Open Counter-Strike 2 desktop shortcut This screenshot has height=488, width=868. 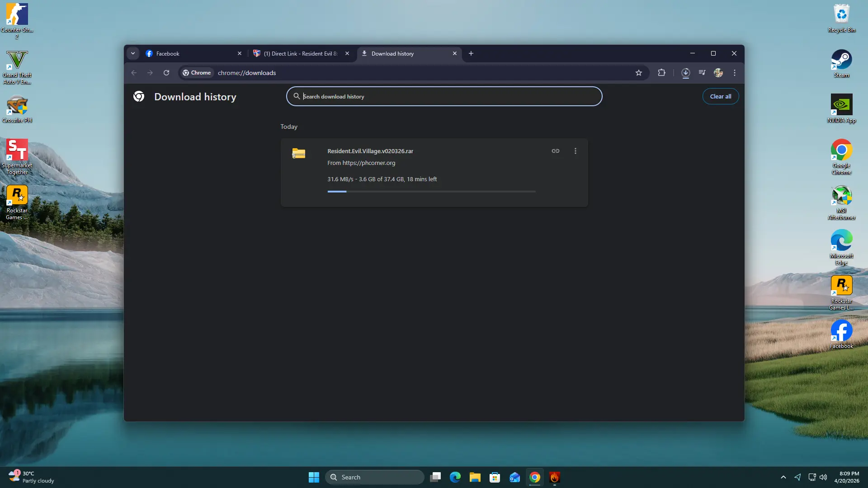click(17, 21)
